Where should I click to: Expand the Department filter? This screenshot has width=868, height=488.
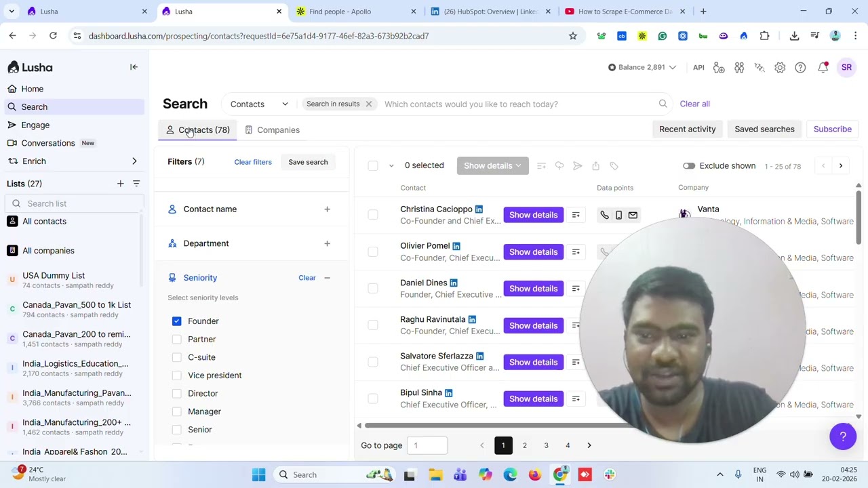pos(327,243)
